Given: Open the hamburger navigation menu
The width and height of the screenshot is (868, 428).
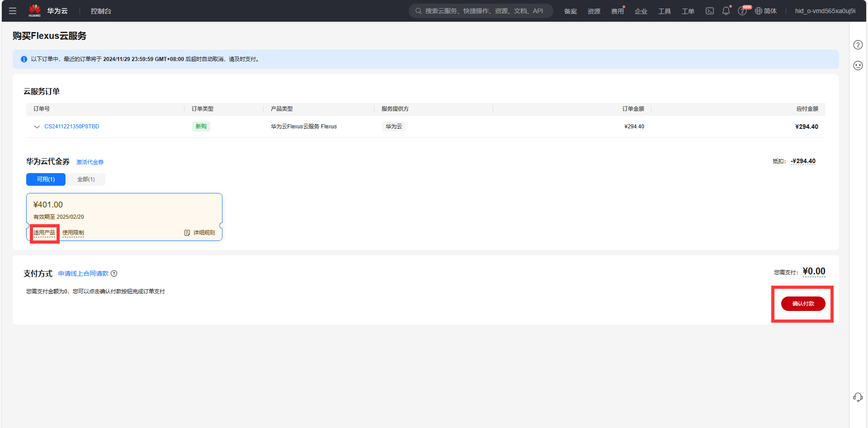Looking at the screenshot, I should click(x=13, y=11).
